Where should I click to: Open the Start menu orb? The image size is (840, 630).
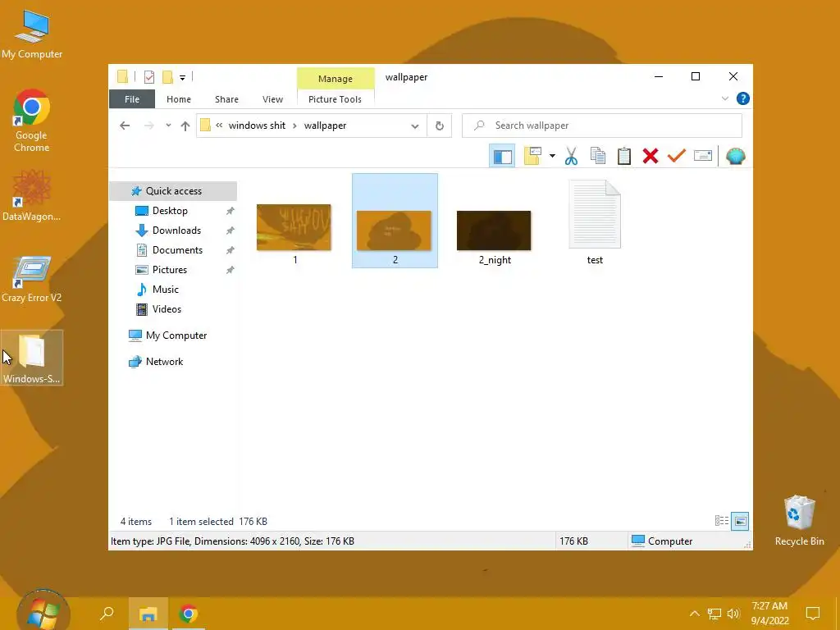click(x=43, y=613)
